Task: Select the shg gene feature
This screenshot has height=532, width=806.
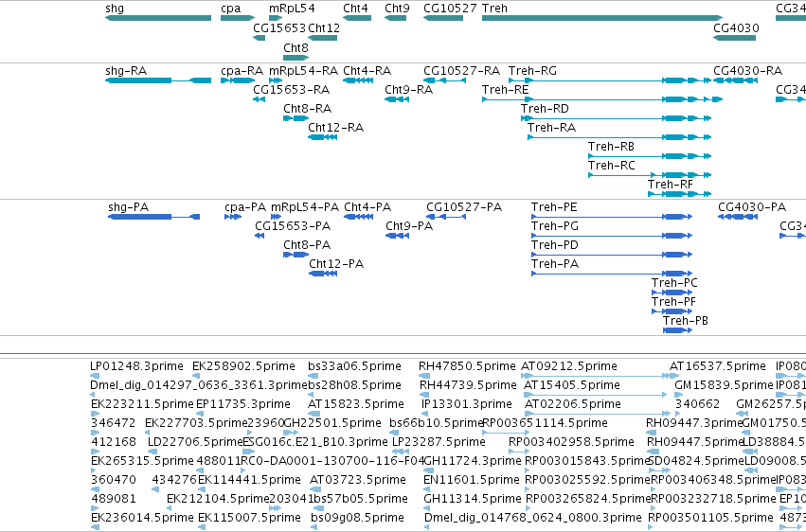Action: pos(158,18)
